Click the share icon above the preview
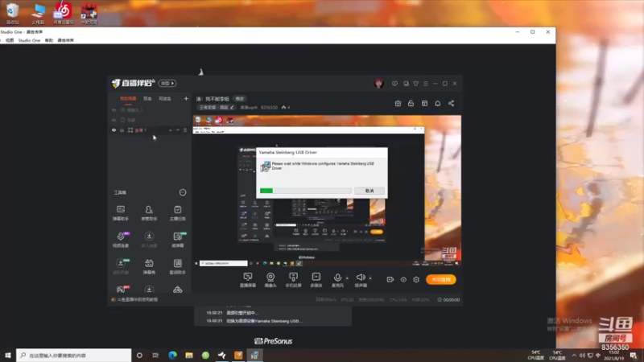 [x=451, y=104]
